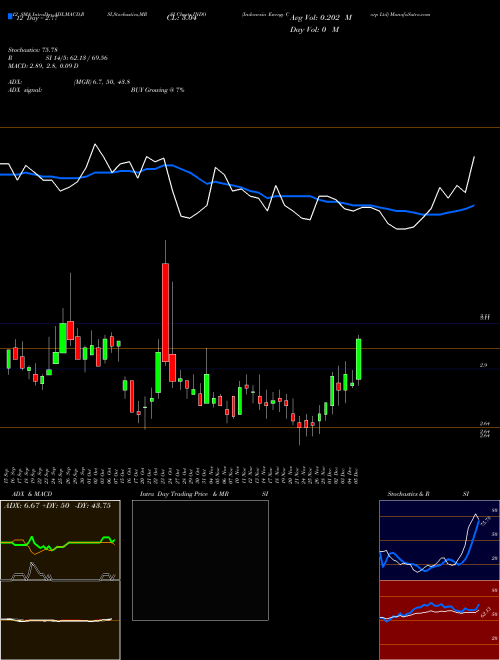The image size is (500, 660).
Task: Select the 'Day Vol: 0 M' text
Action: click(x=314, y=30)
